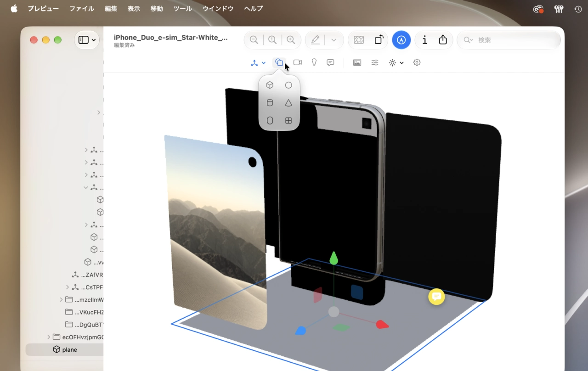
Task: Open the プレビュー menu
Action: tap(43, 9)
